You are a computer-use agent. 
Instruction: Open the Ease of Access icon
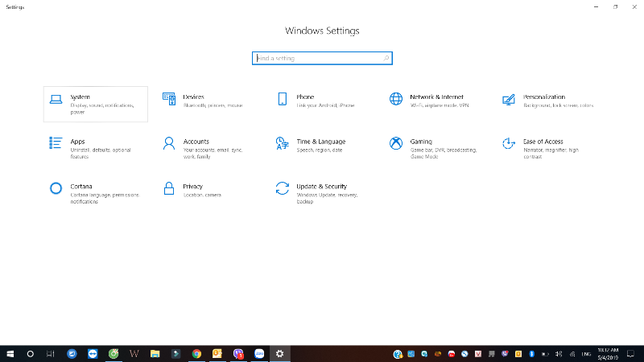tap(509, 143)
